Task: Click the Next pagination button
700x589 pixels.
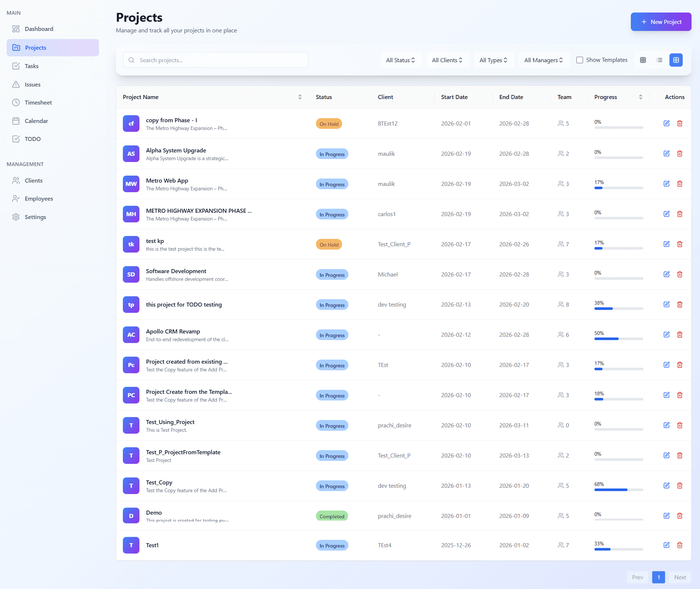Action: click(680, 577)
